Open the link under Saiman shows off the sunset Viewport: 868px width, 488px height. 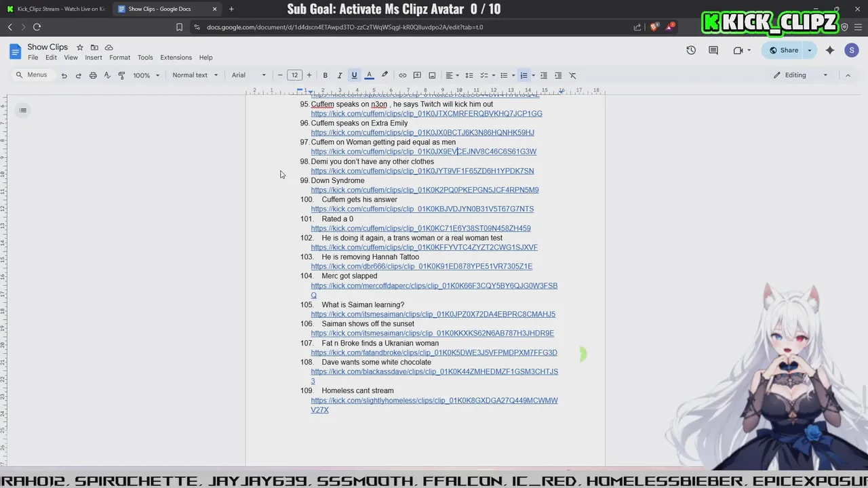pos(433,333)
